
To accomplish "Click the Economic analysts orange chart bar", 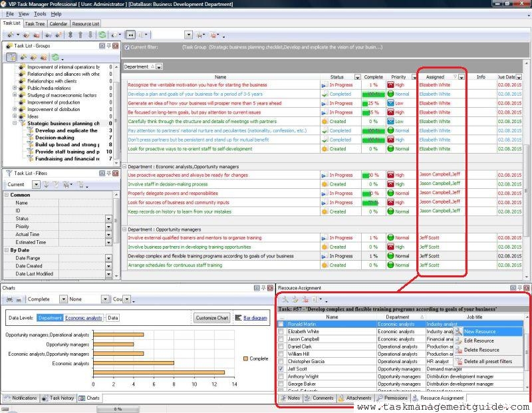I will (x=134, y=362).
